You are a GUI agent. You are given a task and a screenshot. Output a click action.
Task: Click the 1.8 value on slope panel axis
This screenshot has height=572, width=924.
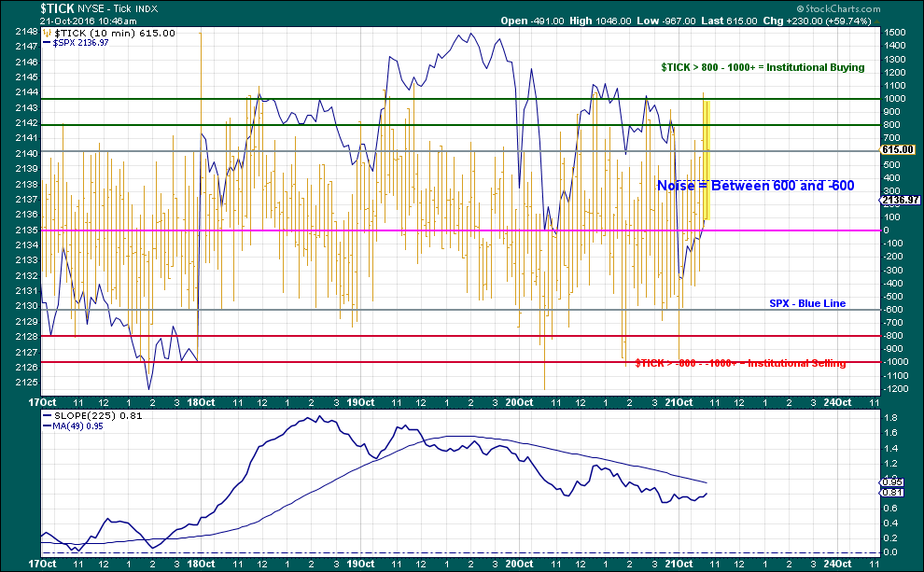click(x=890, y=418)
